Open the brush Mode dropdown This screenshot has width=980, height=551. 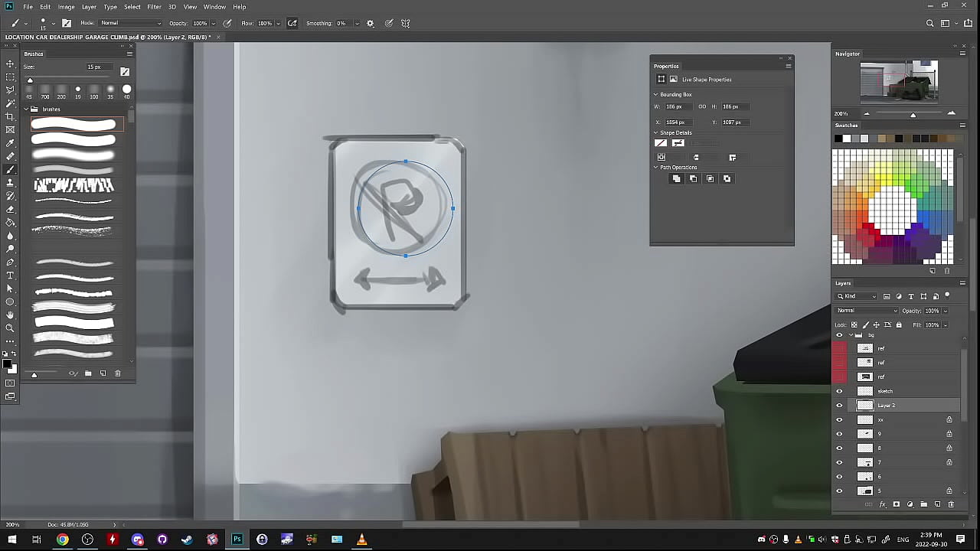point(131,24)
